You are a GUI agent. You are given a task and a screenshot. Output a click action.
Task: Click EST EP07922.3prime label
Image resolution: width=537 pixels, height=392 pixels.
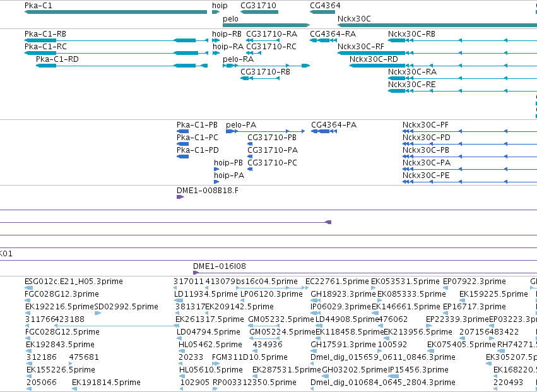click(475, 282)
